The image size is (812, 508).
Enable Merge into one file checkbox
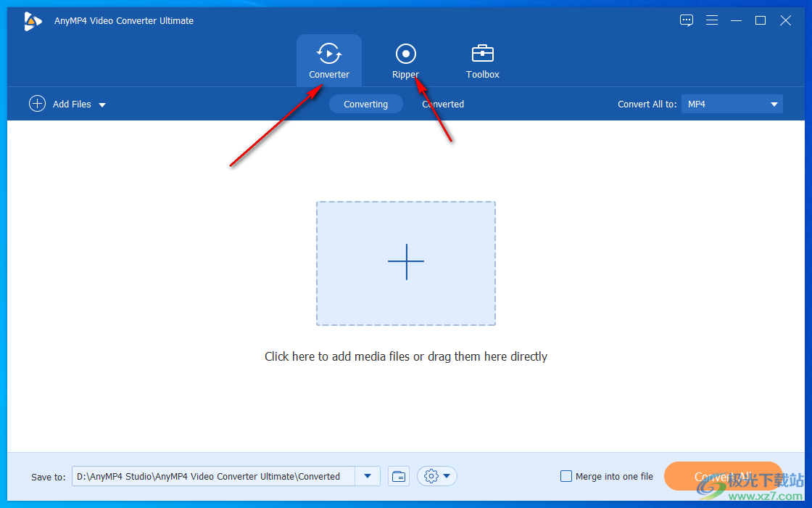(566, 476)
